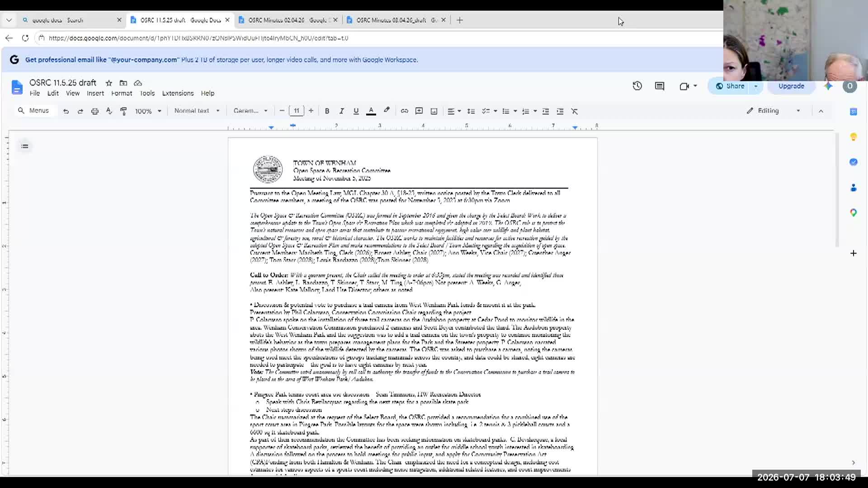This screenshot has height=488, width=868.
Task: Open a new browser tab
Action: 460,20
